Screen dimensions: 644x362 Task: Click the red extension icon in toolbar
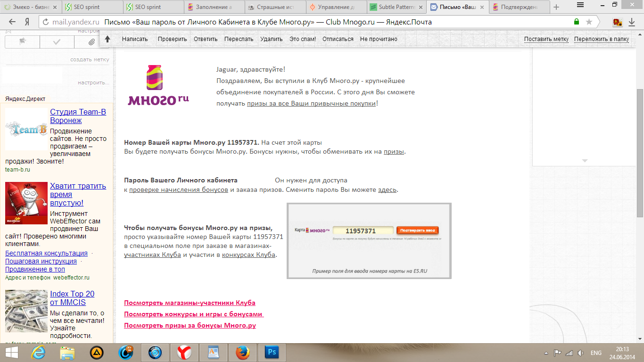point(618,22)
